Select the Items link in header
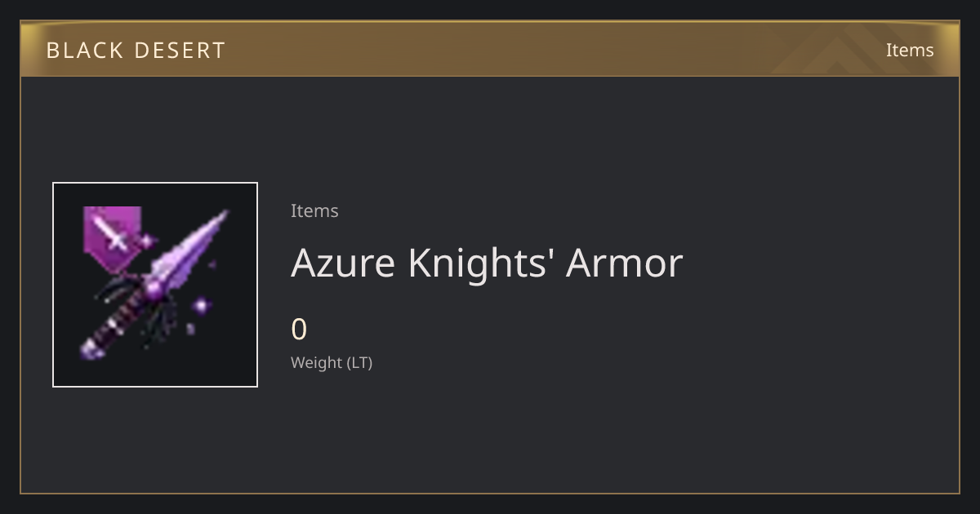This screenshot has width=980, height=514. click(910, 50)
